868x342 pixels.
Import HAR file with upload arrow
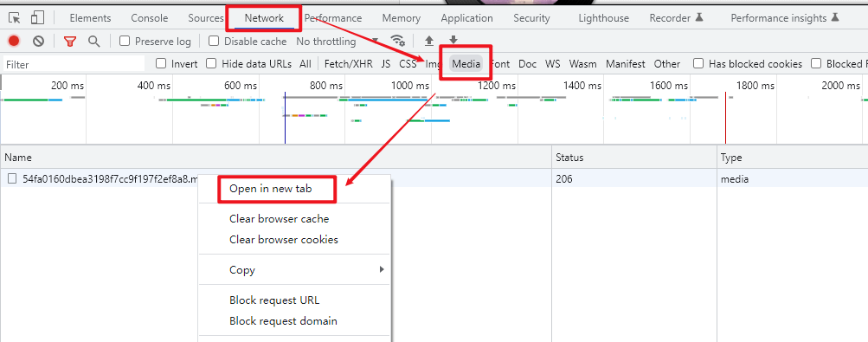pyautogui.click(x=428, y=41)
